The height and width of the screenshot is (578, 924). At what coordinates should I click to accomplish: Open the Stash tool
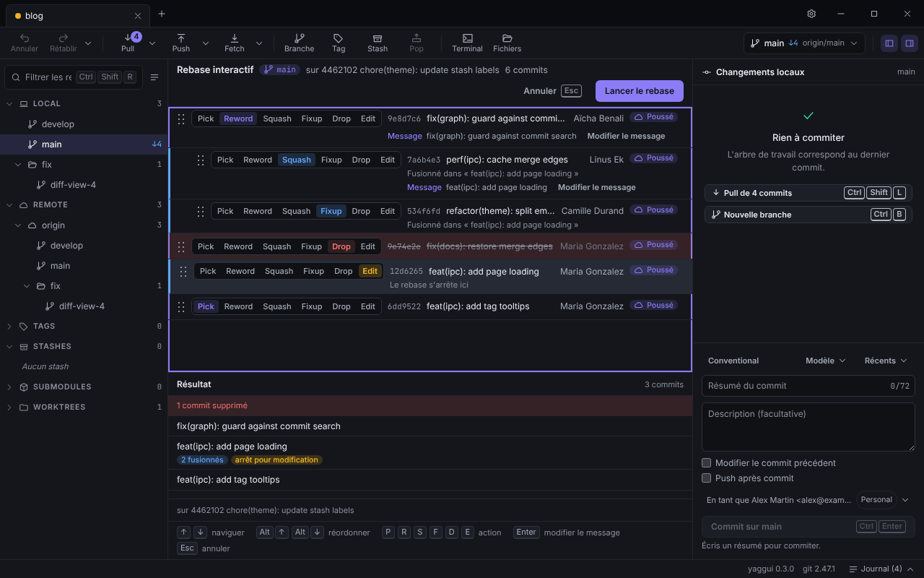378,43
